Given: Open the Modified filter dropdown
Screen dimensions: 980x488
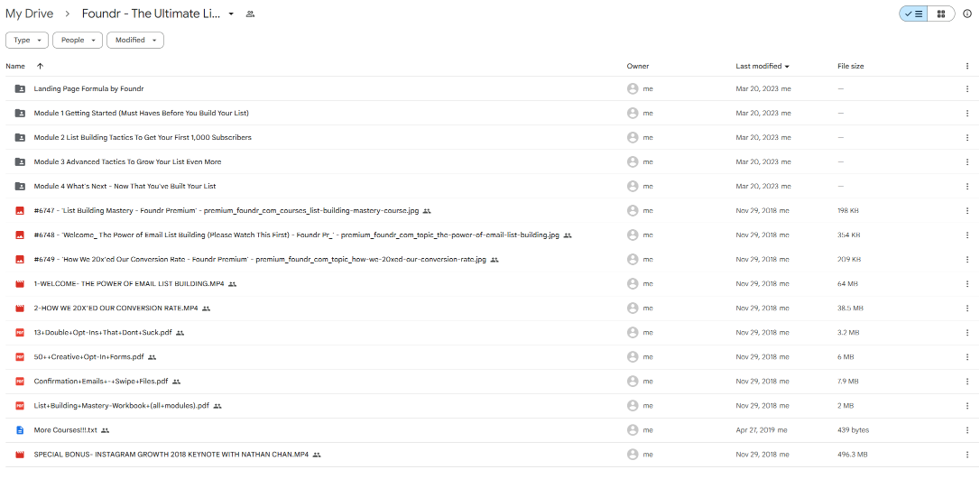Looking at the screenshot, I should pyautogui.click(x=135, y=40).
